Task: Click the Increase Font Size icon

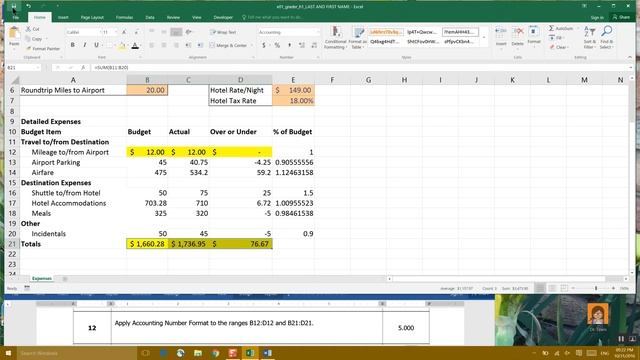Action: click(124, 32)
